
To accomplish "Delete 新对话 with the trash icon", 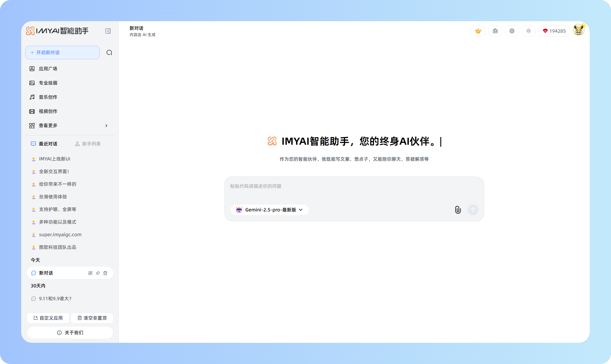I will click(105, 273).
